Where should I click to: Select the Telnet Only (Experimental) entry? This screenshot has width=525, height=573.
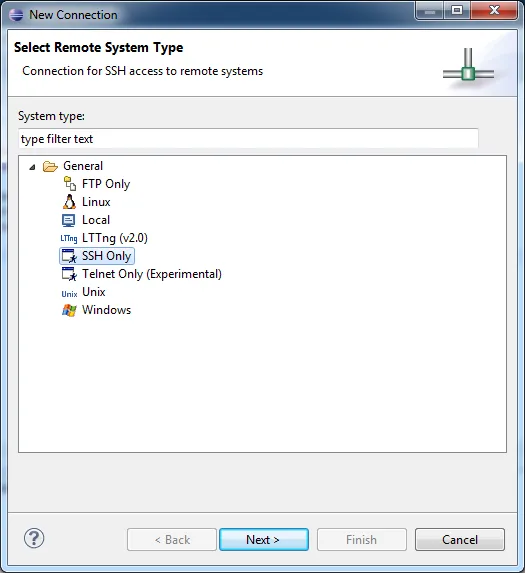(152, 274)
